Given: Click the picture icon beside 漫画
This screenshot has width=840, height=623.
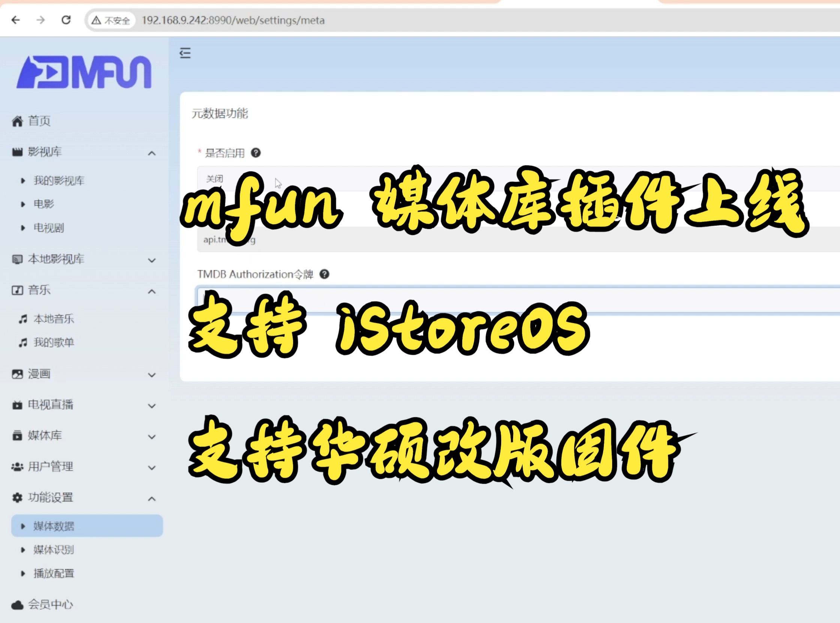Looking at the screenshot, I should (17, 374).
